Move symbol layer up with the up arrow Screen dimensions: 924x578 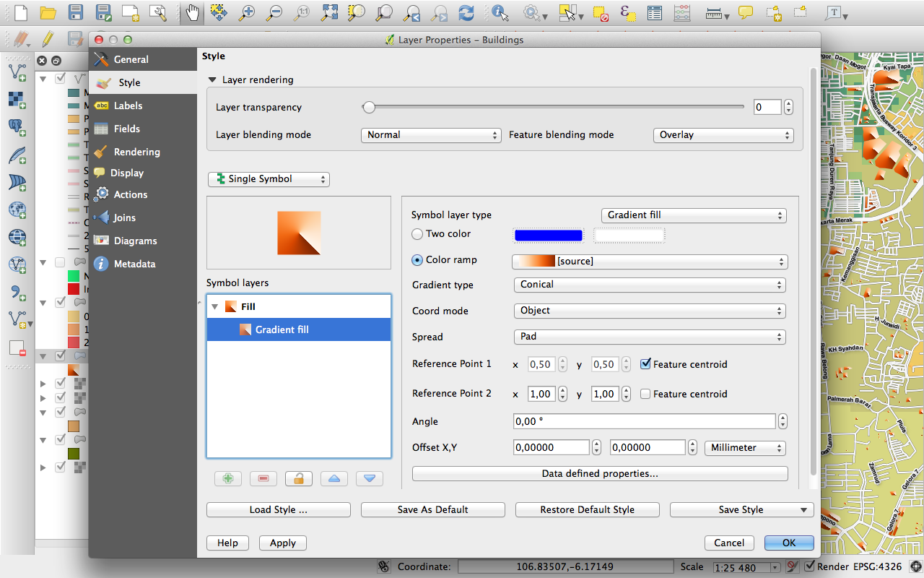click(334, 478)
